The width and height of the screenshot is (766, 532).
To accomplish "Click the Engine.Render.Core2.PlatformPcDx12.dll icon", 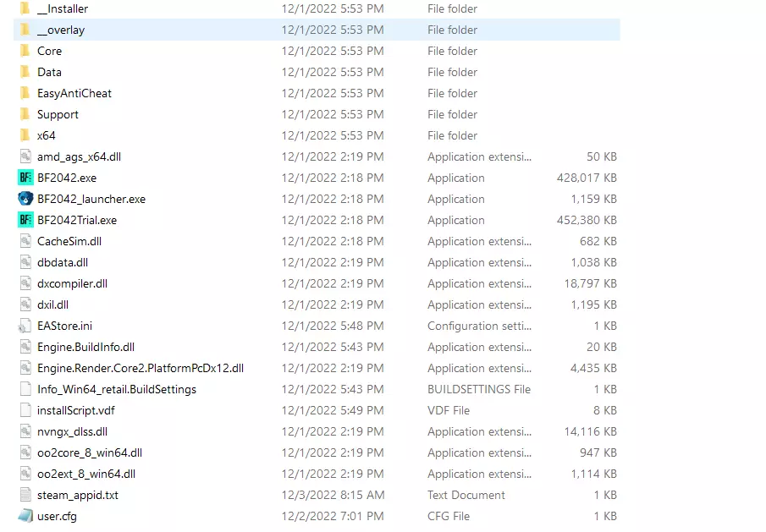I will tap(25, 368).
